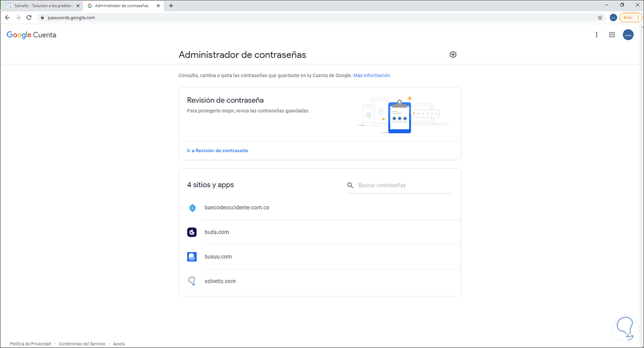644x348 pixels.
Task: Switch to the Solvetic tab
Action: (x=40, y=6)
